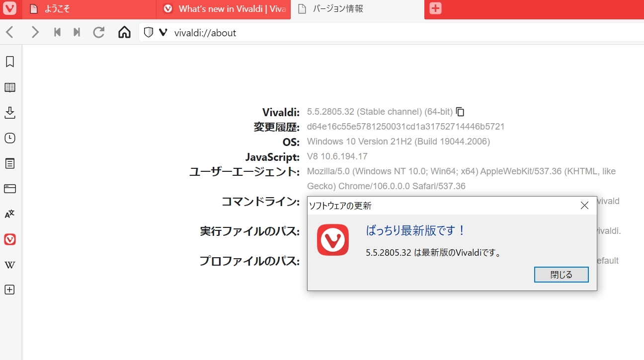
Task: Copy the Vivaldi version via copy icon
Action: 460,112
